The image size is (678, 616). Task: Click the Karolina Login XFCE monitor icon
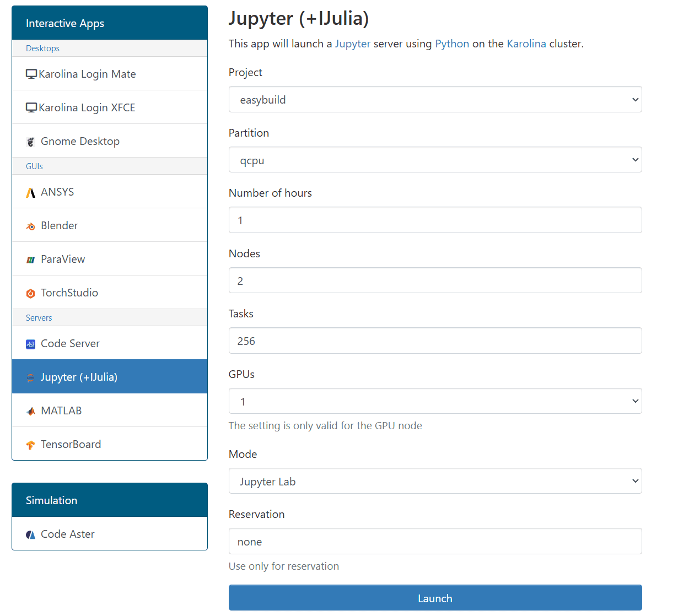pos(31,107)
